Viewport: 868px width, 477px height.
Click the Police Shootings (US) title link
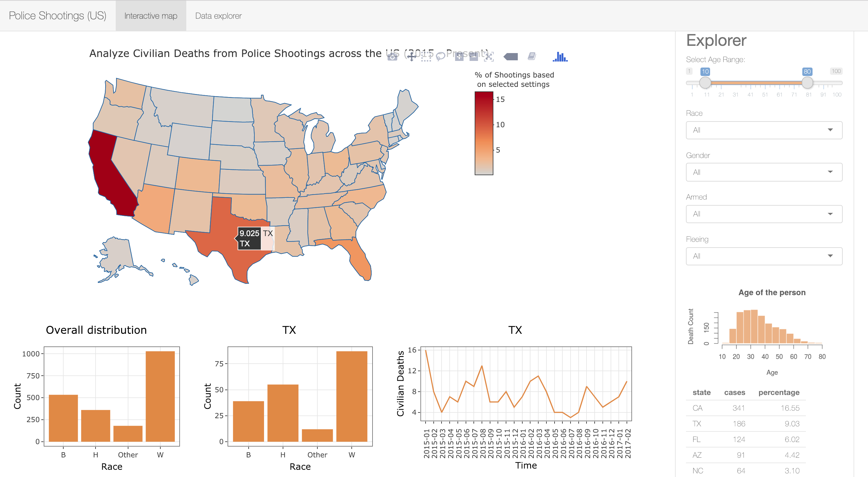(58, 16)
